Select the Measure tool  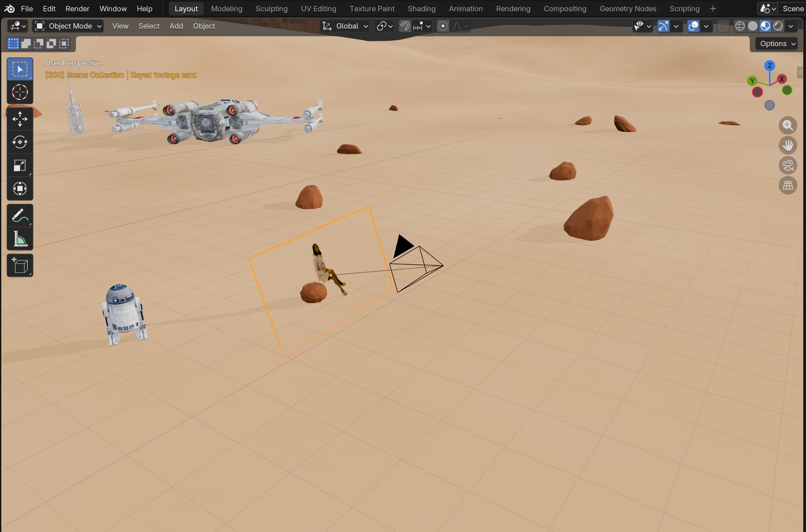point(20,239)
